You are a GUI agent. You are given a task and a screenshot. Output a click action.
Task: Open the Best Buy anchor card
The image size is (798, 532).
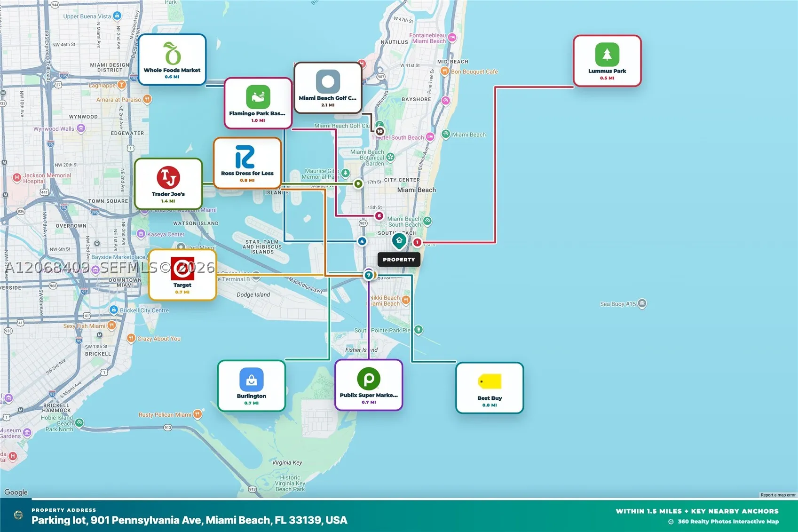[x=490, y=388]
